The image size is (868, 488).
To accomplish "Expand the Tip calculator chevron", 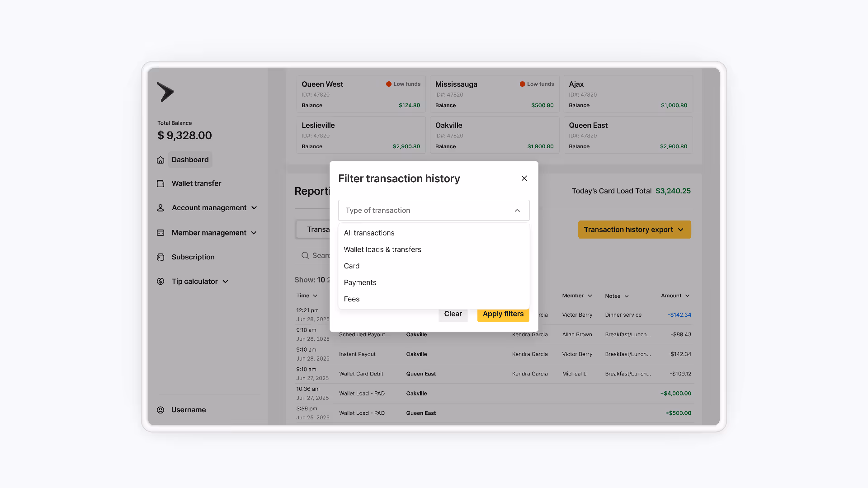I will click(x=226, y=281).
